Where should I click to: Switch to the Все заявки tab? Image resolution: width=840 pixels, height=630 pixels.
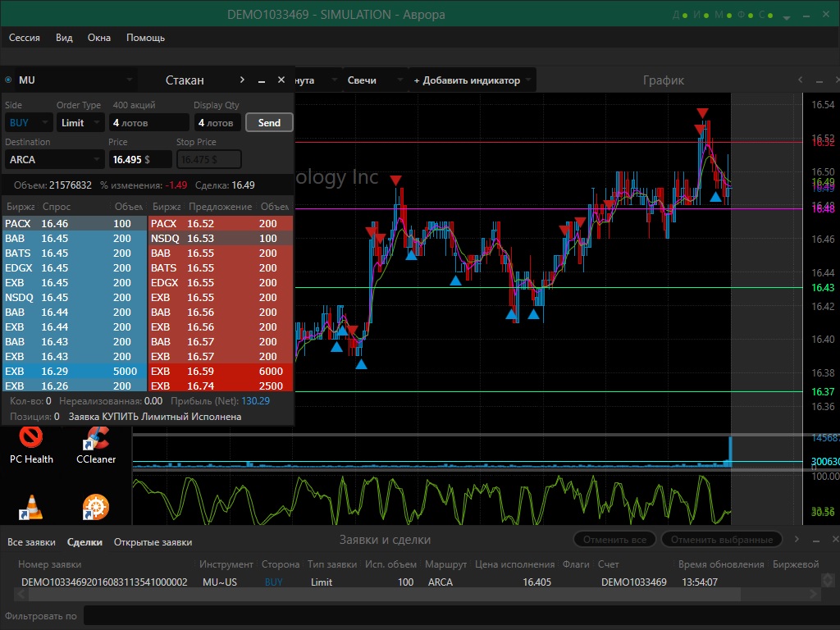pyautogui.click(x=31, y=542)
